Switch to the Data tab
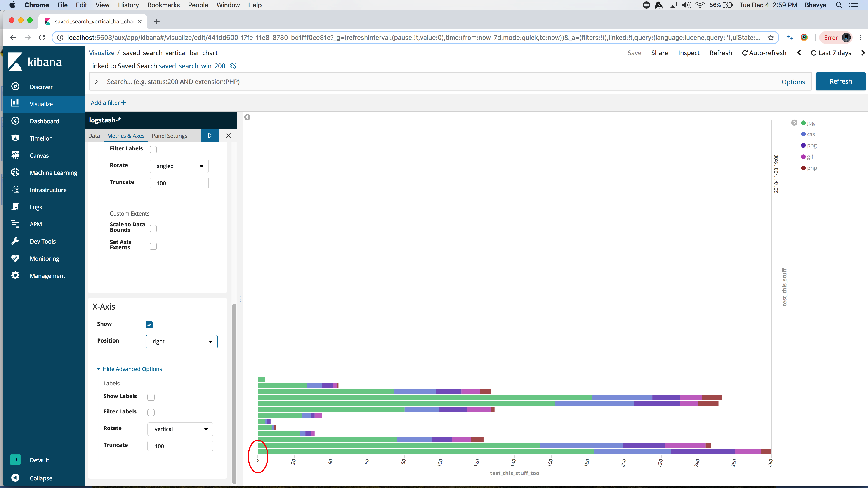Image resolution: width=868 pixels, height=488 pixels. (x=94, y=136)
